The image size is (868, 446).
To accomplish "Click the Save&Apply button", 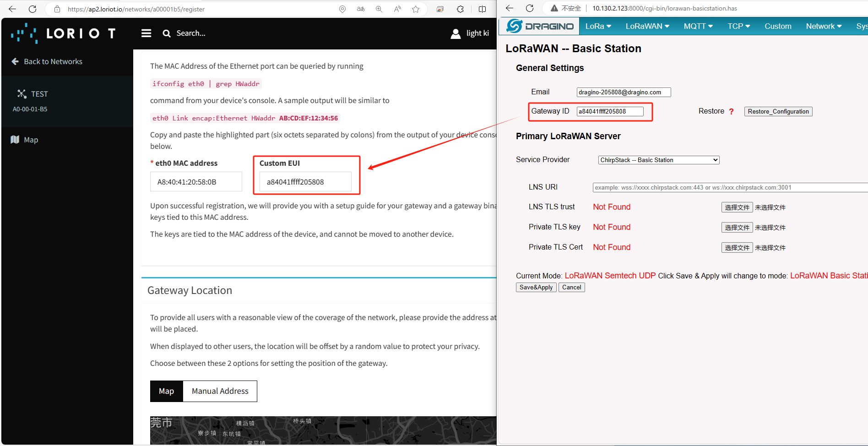I will [x=536, y=287].
